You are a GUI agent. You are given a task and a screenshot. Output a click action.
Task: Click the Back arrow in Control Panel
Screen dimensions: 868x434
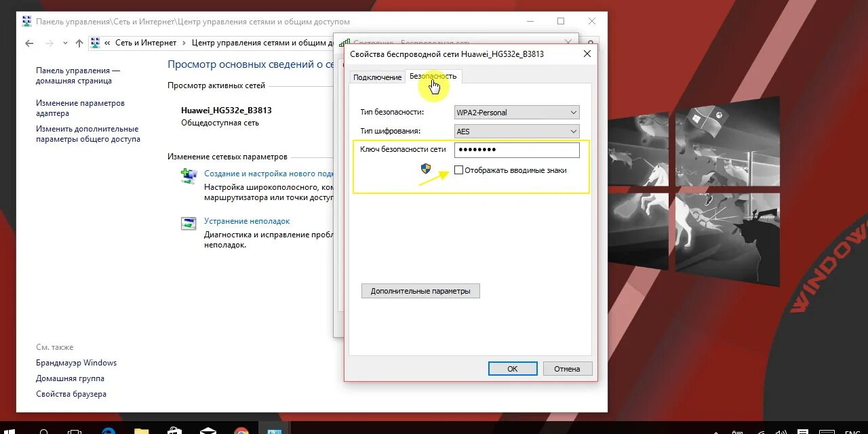pos(28,43)
